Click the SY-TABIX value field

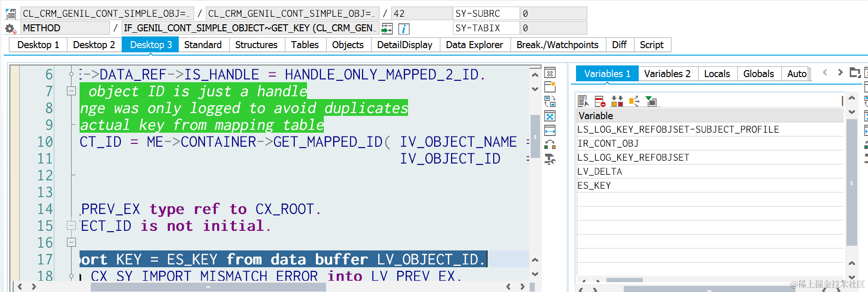(554, 28)
